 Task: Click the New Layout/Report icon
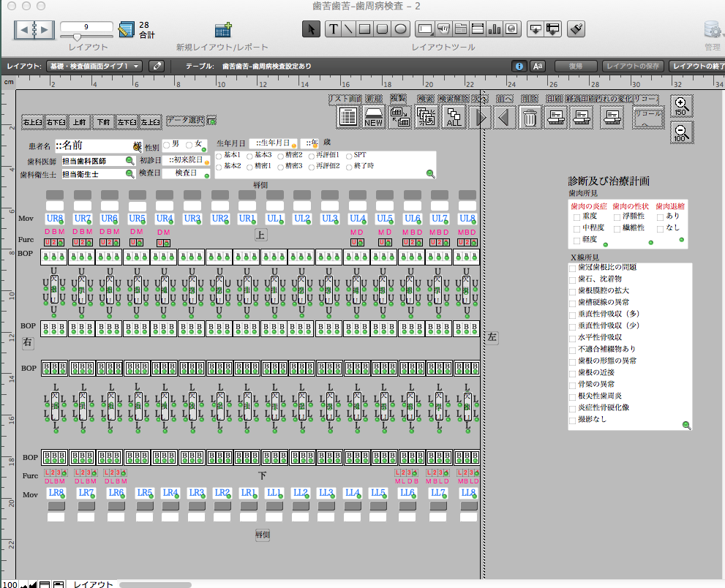point(223,30)
